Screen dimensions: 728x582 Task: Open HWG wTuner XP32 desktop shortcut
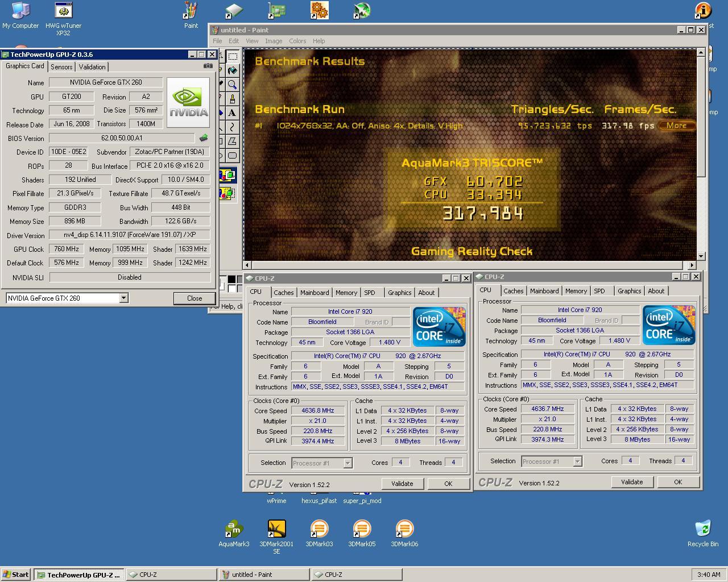tap(63, 19)
